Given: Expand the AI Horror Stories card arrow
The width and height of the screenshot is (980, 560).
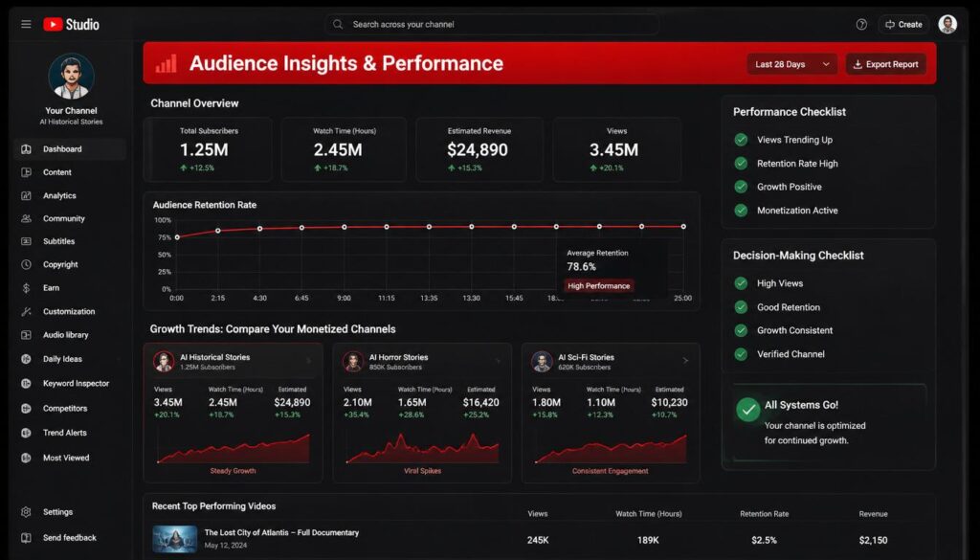Looking at the screenshot, I should coord(498,361).
